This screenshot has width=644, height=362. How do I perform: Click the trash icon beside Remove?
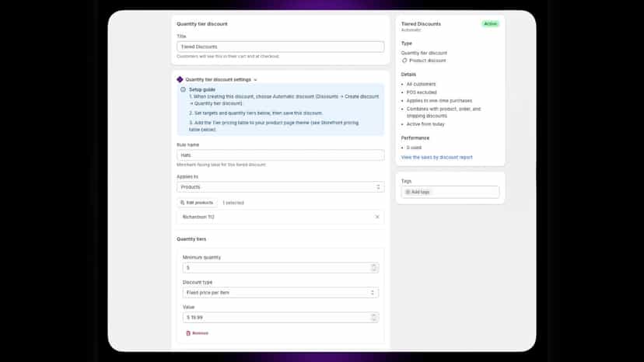[188, 333]
